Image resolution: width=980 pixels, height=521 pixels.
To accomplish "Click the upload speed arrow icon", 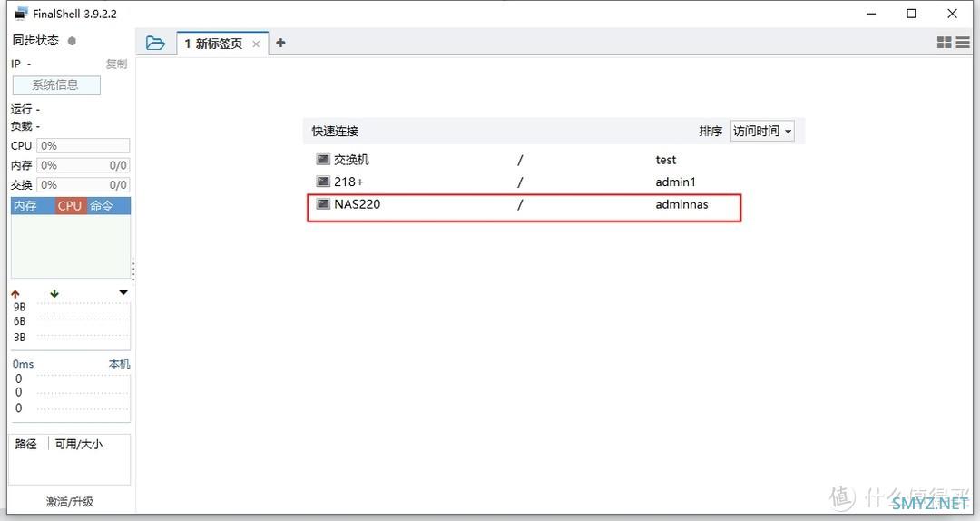I will coord(15,293).
